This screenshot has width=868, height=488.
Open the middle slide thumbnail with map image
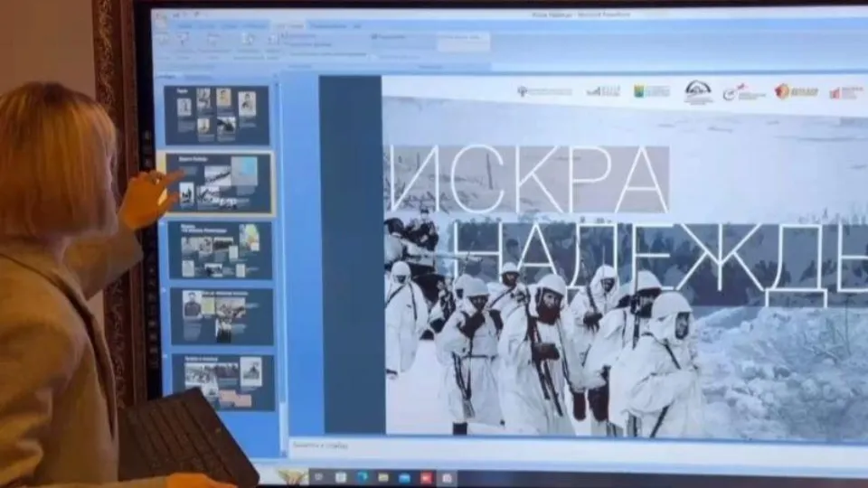tap(220, 250)
